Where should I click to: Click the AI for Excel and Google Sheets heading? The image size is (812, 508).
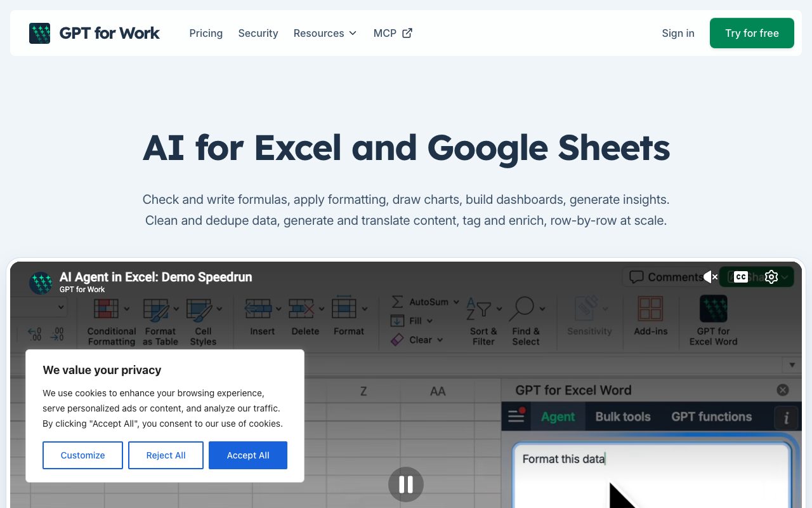[x=406, y=147]
